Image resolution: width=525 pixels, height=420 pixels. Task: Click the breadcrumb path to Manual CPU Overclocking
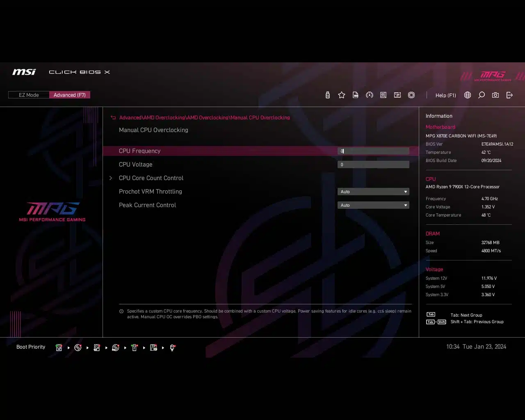[x=204, y=118]
